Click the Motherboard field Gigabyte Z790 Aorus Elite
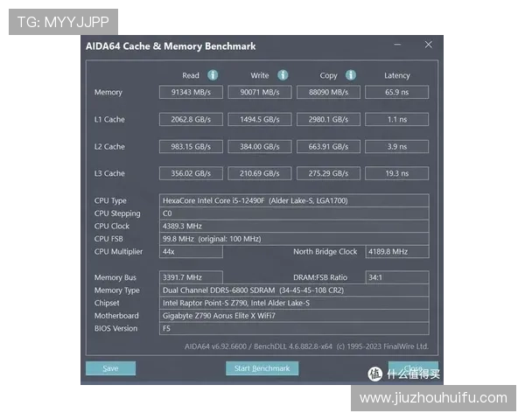The image size is (525, 420). 294,316
